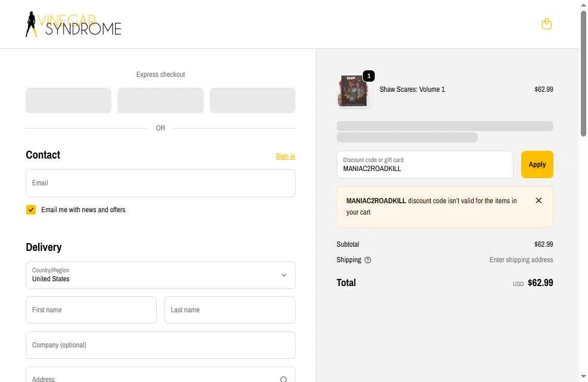Click the Subtotal label
The width and height of the screenshot is (588, 382).
[348, 244]
